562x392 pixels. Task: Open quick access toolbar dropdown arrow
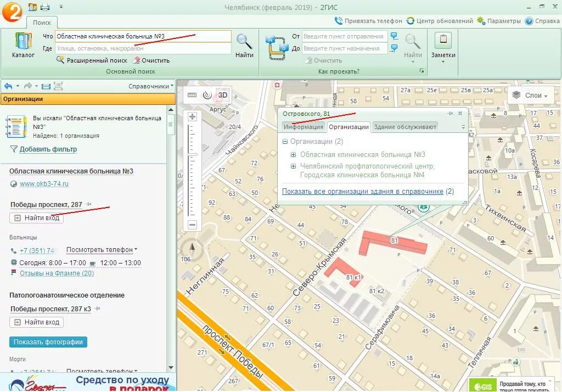(x=61, y=7)
